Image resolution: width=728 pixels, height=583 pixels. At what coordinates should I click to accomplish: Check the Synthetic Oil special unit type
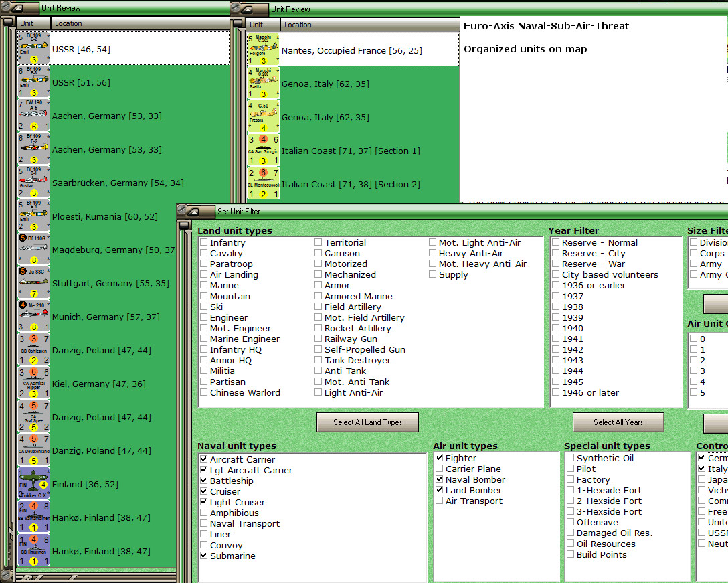click(x=570, y=457)
